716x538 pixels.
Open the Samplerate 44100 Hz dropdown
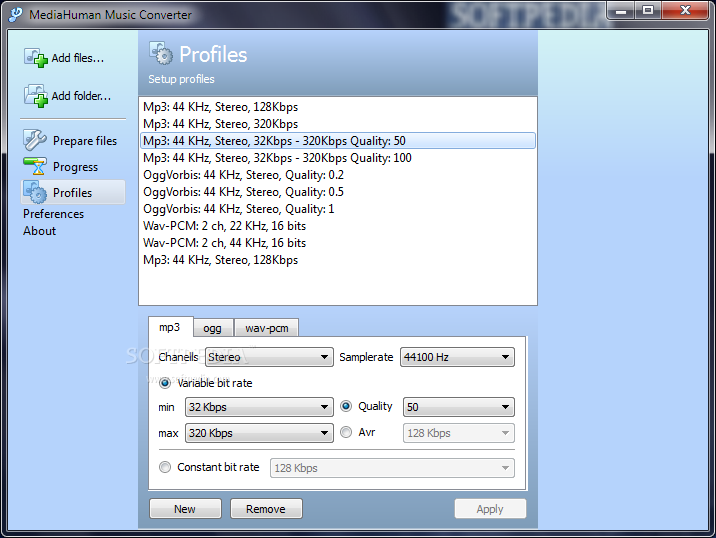(x=457, y=357)
